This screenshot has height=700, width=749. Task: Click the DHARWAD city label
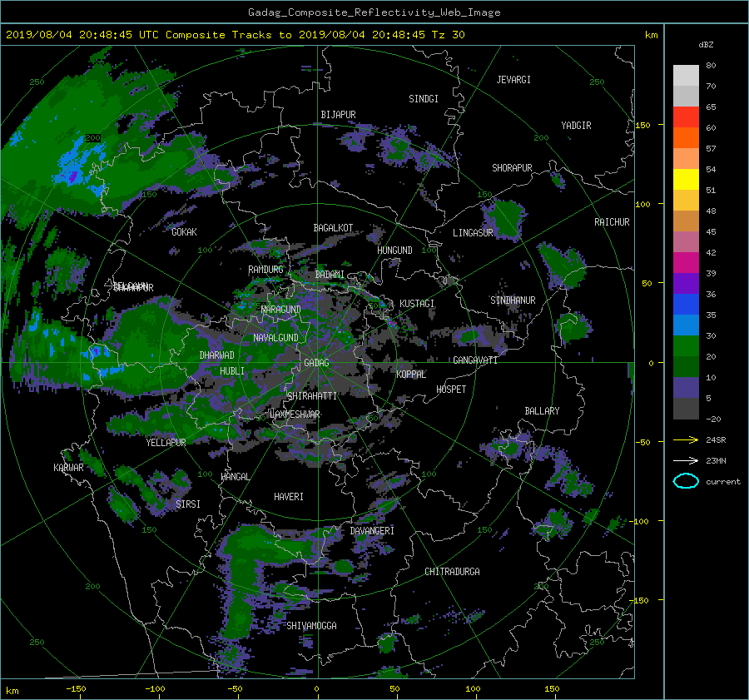point(216,355)
